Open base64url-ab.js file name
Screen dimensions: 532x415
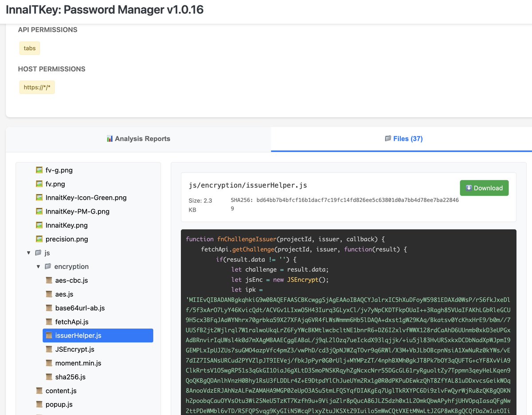pos(80,308)
